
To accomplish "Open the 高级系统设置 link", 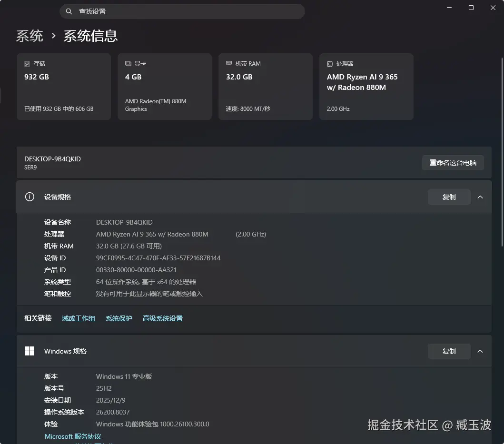I will (x=162, y=318).
